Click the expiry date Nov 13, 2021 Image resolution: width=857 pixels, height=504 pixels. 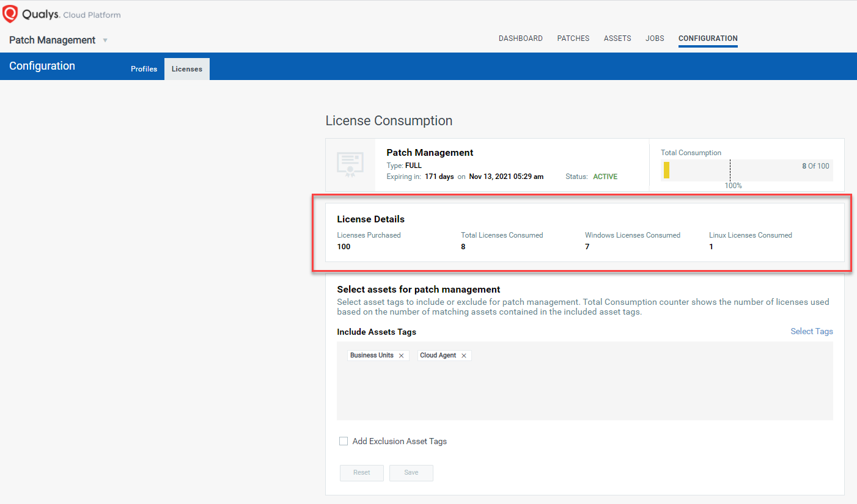click(x=506, y=177)
